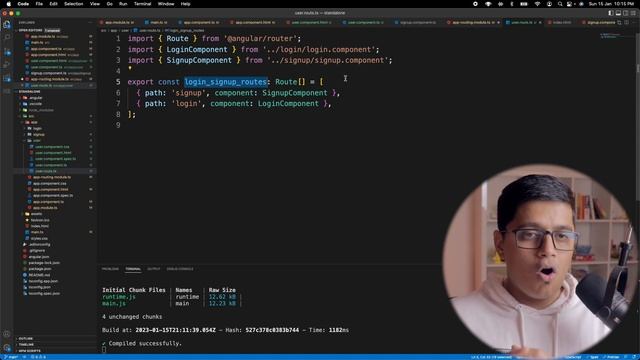Expand the OUTLINE section
Viewport: 640px width, 360px height.
26,338
